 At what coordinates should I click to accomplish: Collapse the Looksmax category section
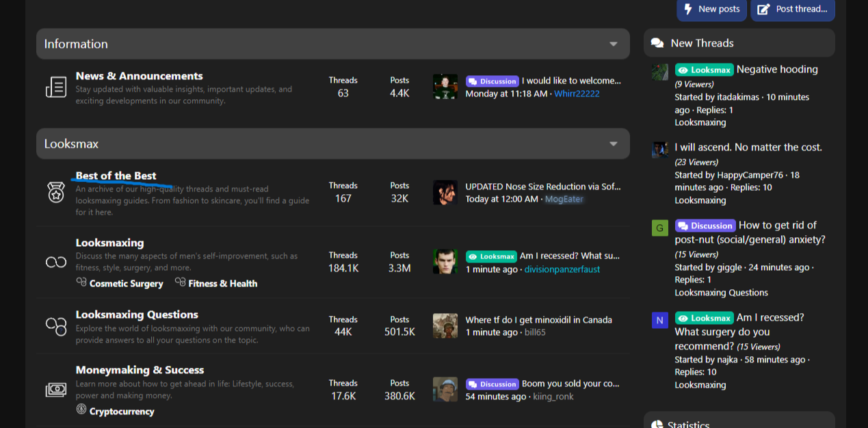click(x=614, y=144)
